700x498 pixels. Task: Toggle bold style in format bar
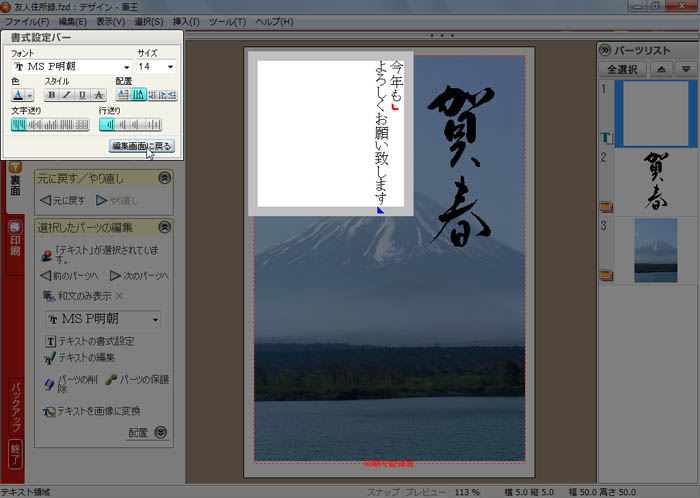[52, 95]
